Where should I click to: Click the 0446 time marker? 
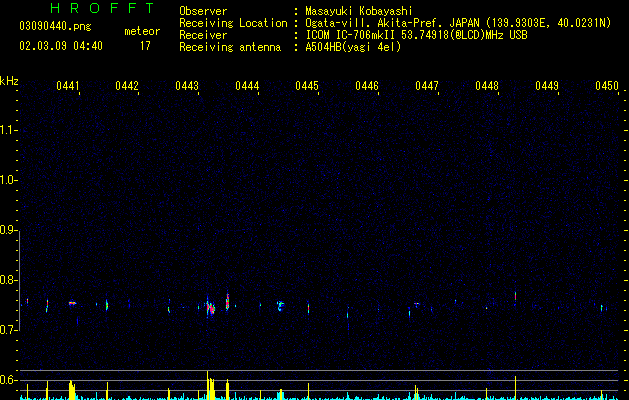[367, 86]
